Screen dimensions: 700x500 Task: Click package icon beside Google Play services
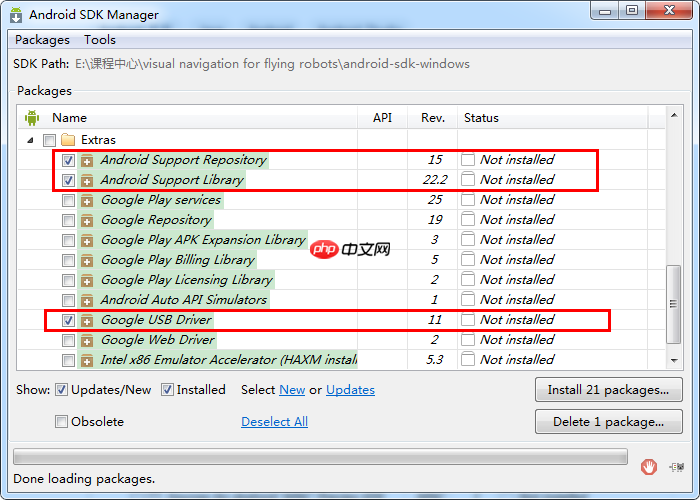click(87, 200)
